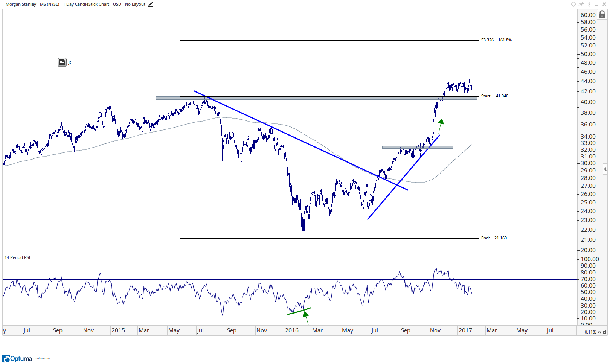This screenshot has width=610, height=364.
Task: Click the chart title 'Morgan Stanley - MS (NYSE)'
Action: point(32,4)
